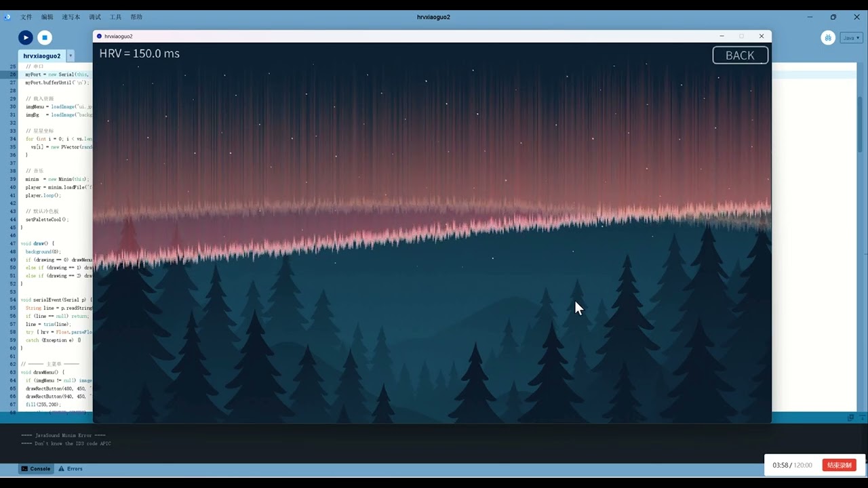Open the 编辑 menu
The image size is (868, 488).
pos(47,17)
